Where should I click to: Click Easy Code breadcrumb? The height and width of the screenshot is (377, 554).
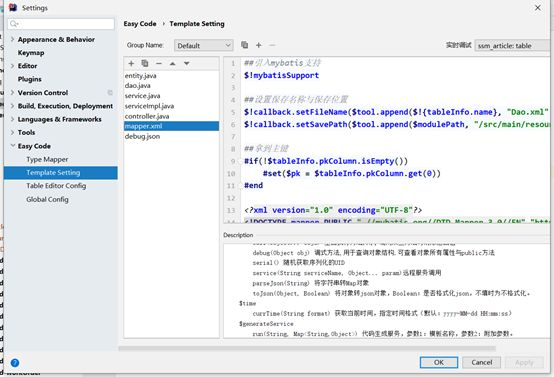click(x=140, y=24)
